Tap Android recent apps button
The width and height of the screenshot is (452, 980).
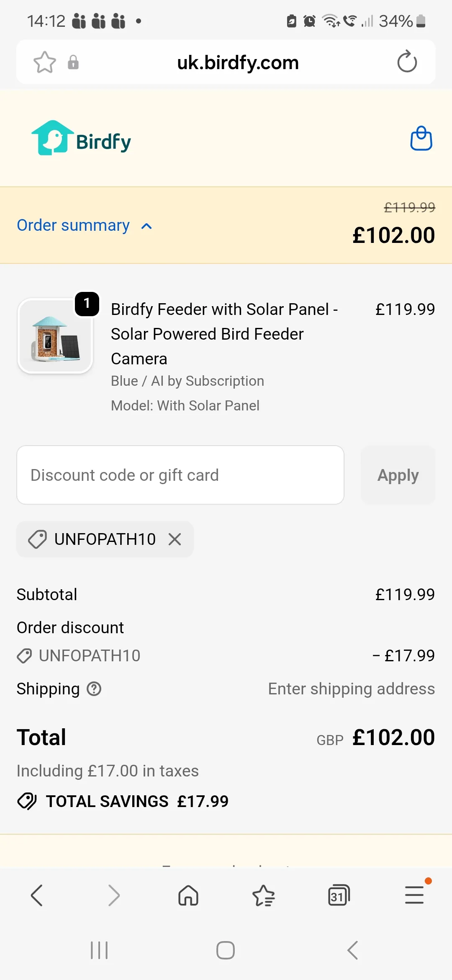click(x=99, y=950)
